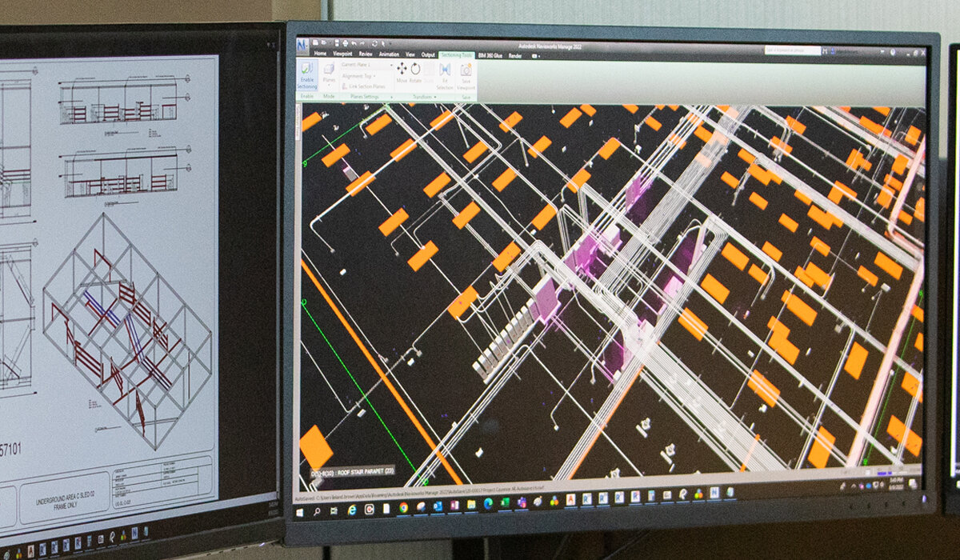Click the user sign-in icon in title bar
This screenshot has width=960, height=560.
[834, 51]
